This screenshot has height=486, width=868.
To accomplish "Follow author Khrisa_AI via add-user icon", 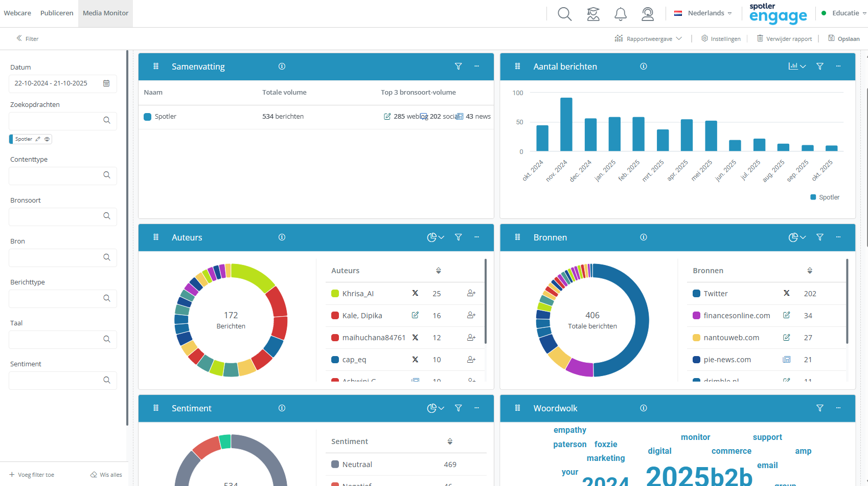I will pyautogui.click(x=471, y=294).
